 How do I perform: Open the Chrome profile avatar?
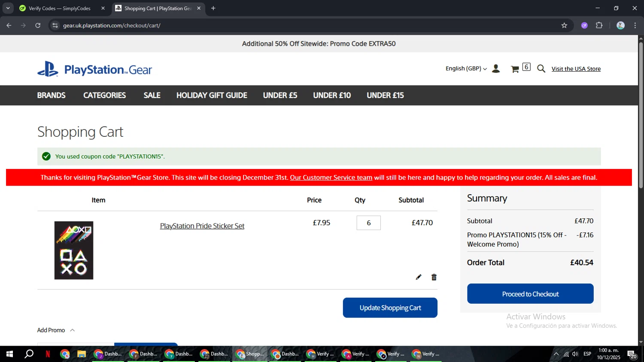coord(620,25)
